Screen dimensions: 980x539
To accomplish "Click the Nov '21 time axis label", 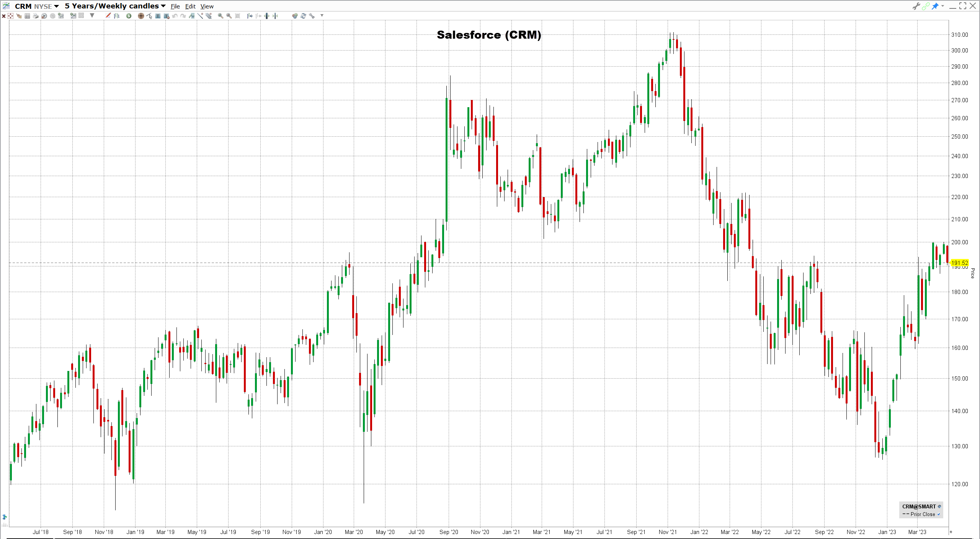I will tap(668, 532).
